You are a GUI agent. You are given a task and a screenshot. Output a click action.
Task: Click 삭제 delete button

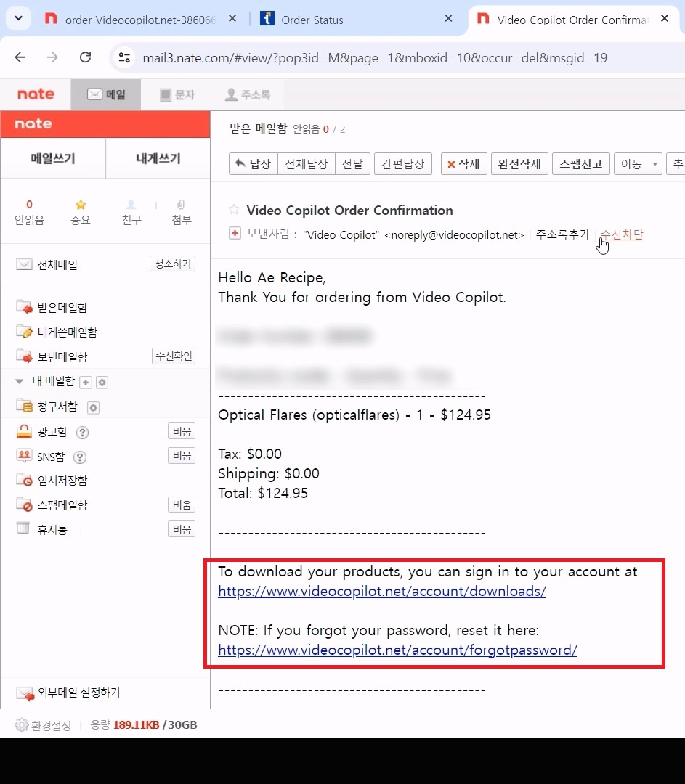coord(464,163)
